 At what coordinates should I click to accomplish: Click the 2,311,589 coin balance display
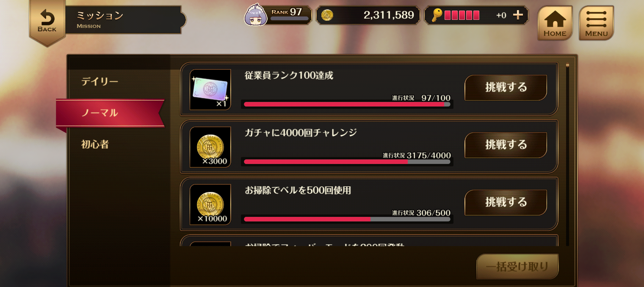click(368, 15)
